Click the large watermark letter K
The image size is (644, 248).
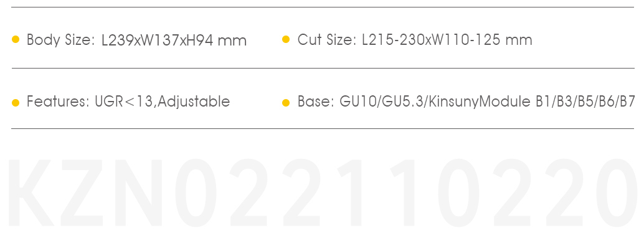click(x=31, y=193)
